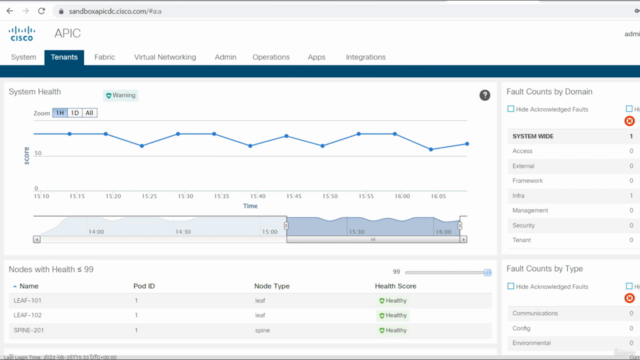Click the lock icon in the address bar

[61, 11]
